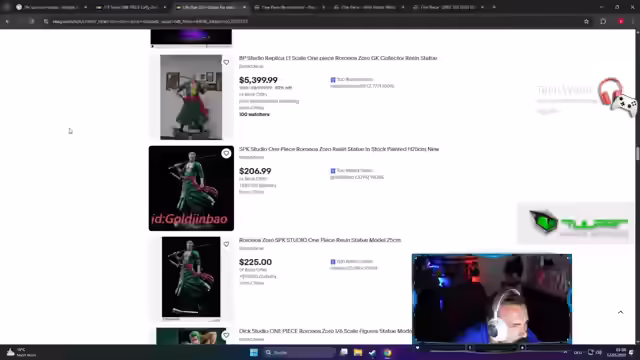Add the $5,399.99 Zoro statue to watchlist
The height and width of the screenshot is (360, 640).
[x=226, y=62]
